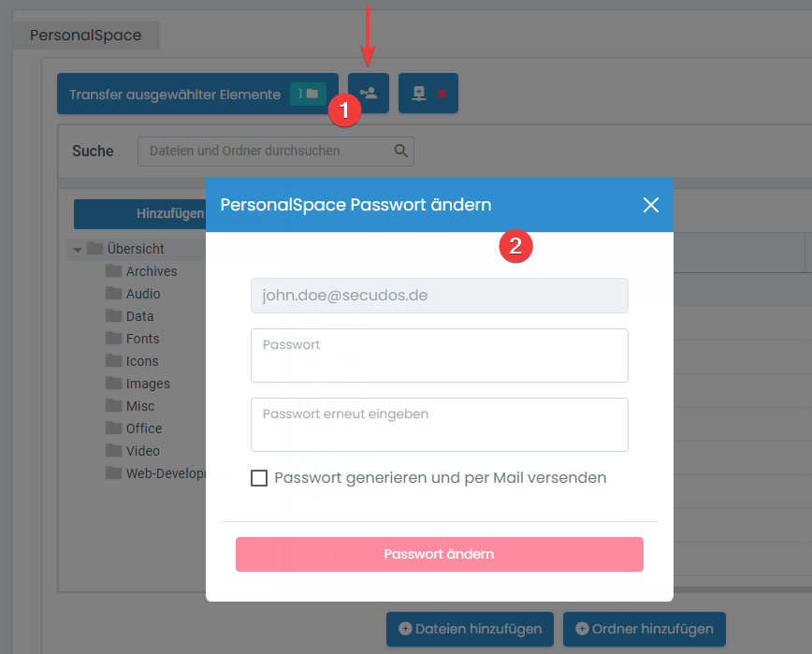The image size is (812, 654).
Task: Click the Images folder icon
Action: tap(114, 384)
